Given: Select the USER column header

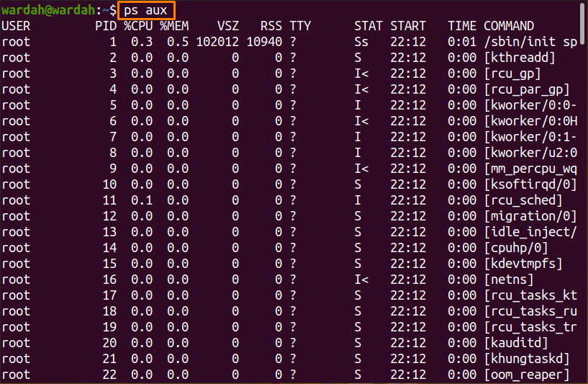Looking at the screenshot, I should (16, 26).
